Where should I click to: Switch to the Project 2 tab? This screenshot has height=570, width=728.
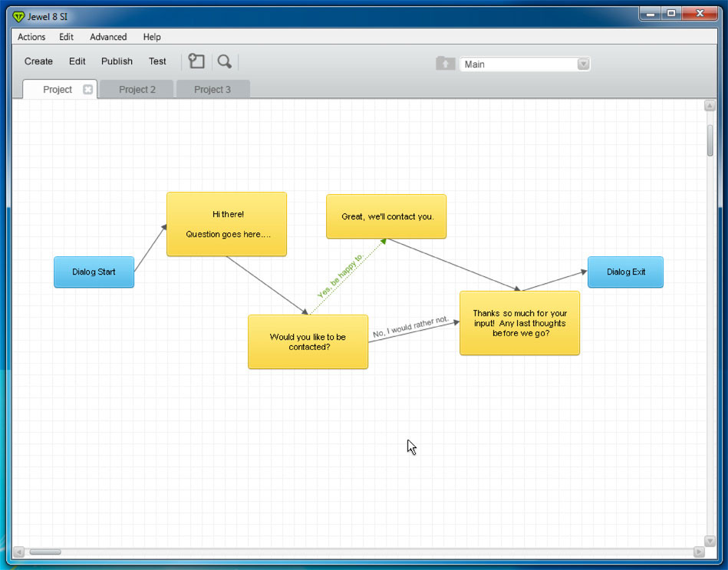tap(137, 90)
